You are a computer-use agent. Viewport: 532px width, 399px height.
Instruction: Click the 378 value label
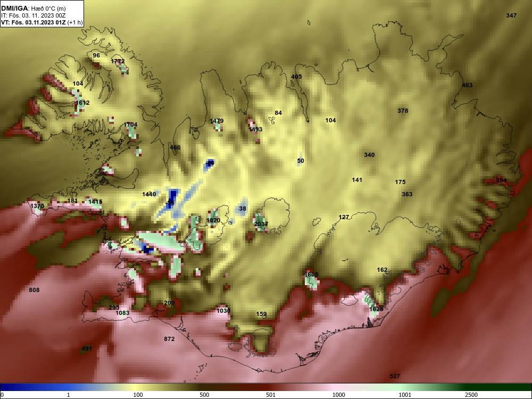click(403, 111)
